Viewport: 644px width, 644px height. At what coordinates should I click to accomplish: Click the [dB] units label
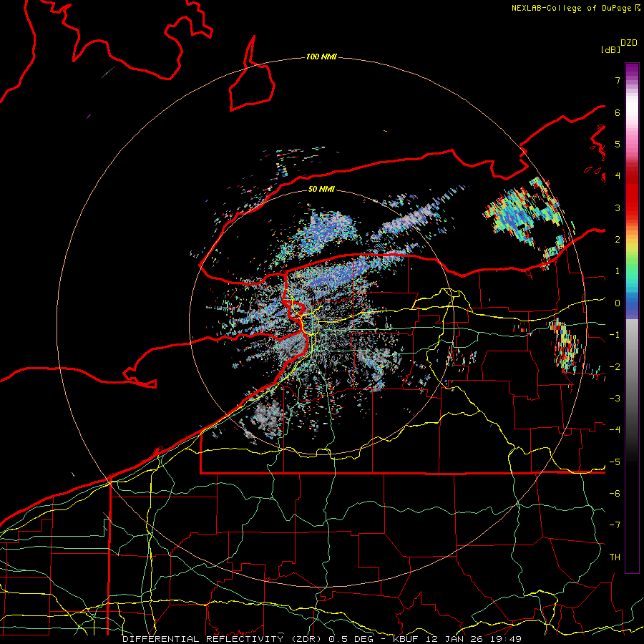coord(610,49)
